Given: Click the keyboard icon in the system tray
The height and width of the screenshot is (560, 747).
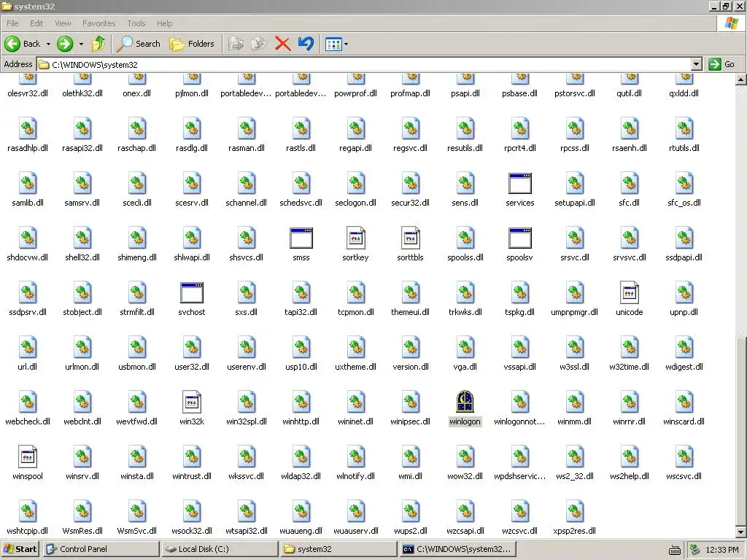Looking at the screenshot, I should click(x=674, y=550).
